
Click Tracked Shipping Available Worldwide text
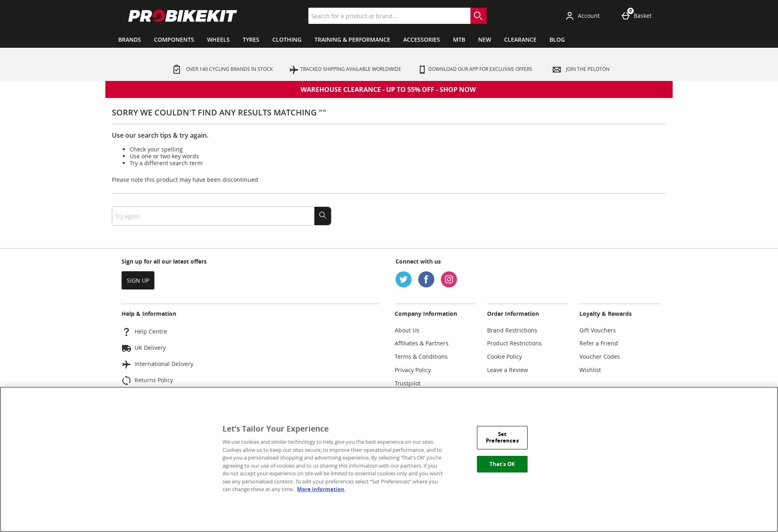(x=351, y=69)
